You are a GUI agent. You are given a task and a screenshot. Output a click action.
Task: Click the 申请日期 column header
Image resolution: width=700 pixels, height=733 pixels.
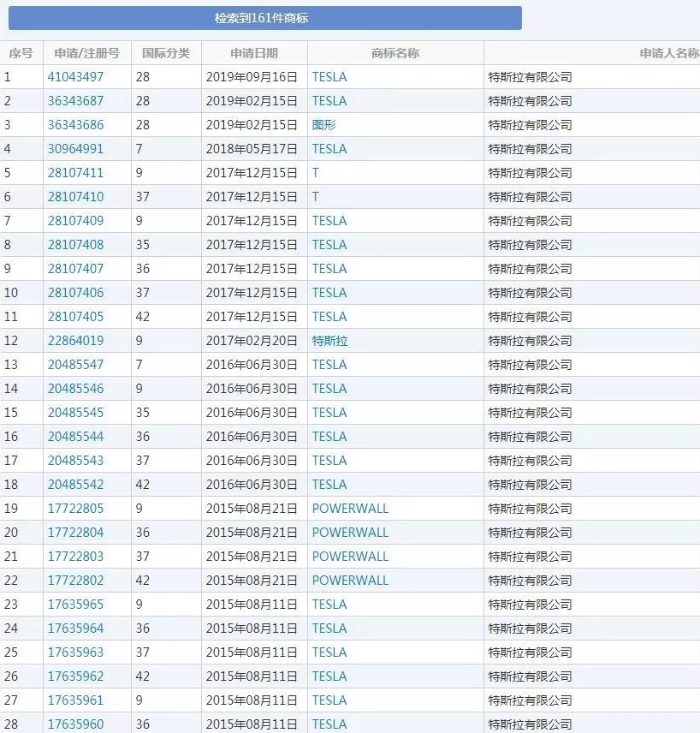click(254, 52)
